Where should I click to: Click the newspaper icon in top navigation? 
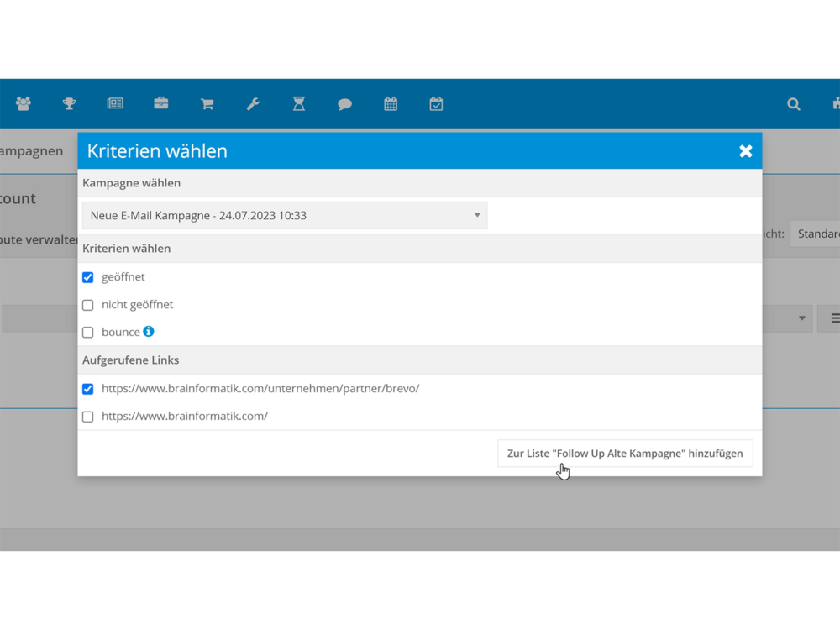(x=115, y=104)
